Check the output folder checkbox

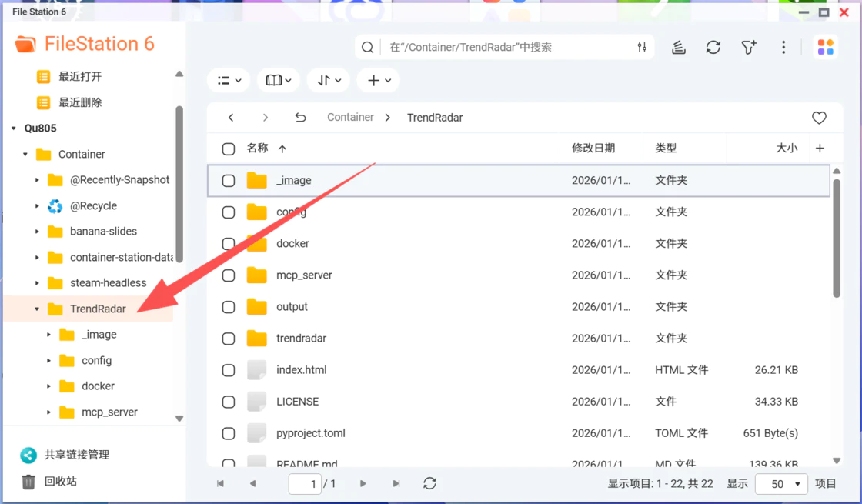(x=229, y=307)
